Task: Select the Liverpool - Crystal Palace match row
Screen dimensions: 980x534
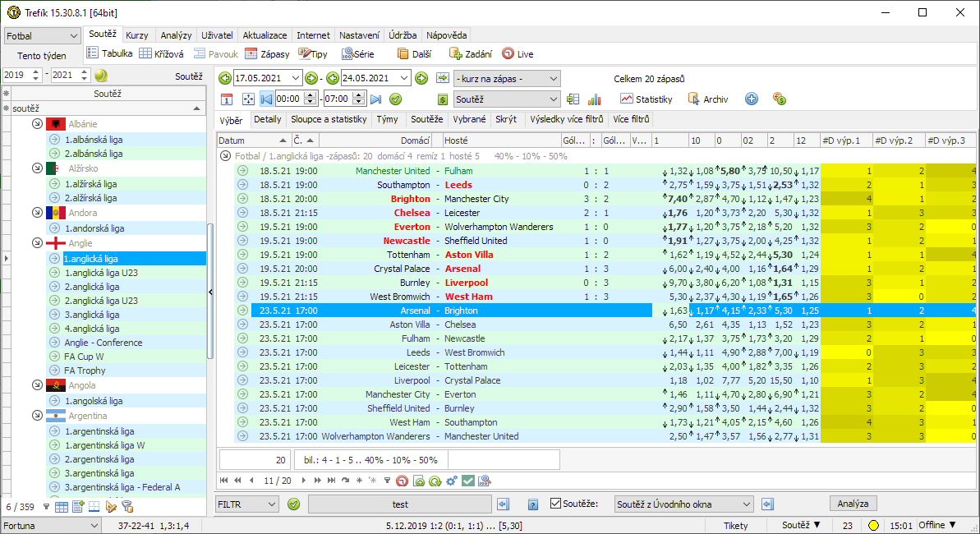Action: tap(605, 380)
